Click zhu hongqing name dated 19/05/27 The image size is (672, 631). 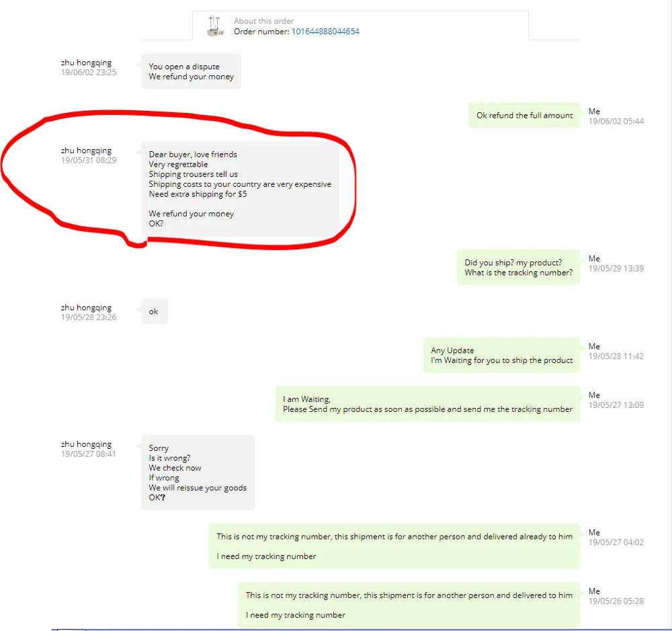tap(86, 445)
